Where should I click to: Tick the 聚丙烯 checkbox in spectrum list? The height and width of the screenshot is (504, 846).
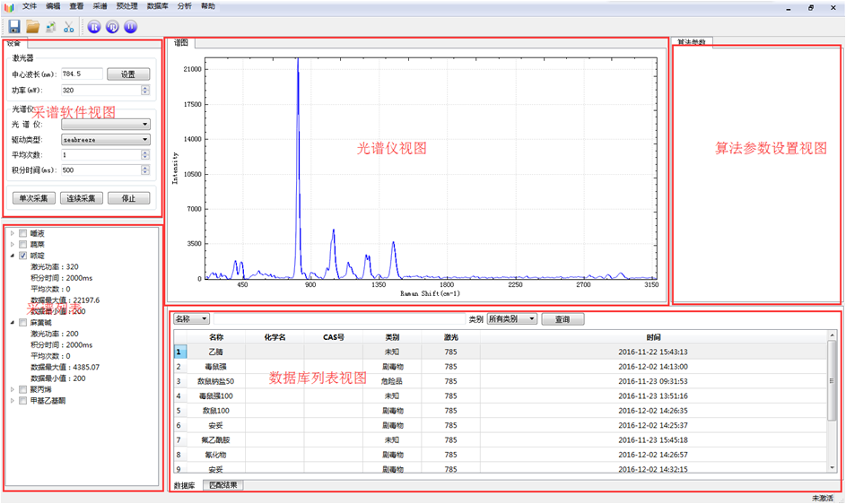[23, 389]
